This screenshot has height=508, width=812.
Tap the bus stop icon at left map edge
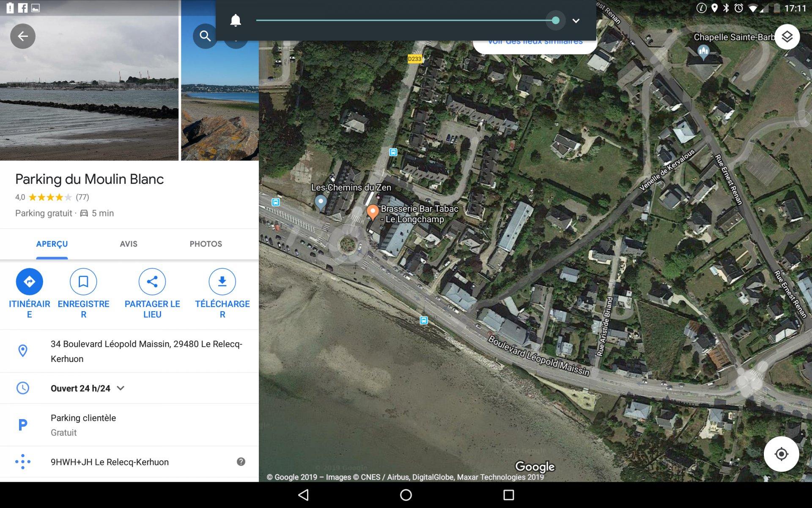click(x=276, y=202)
